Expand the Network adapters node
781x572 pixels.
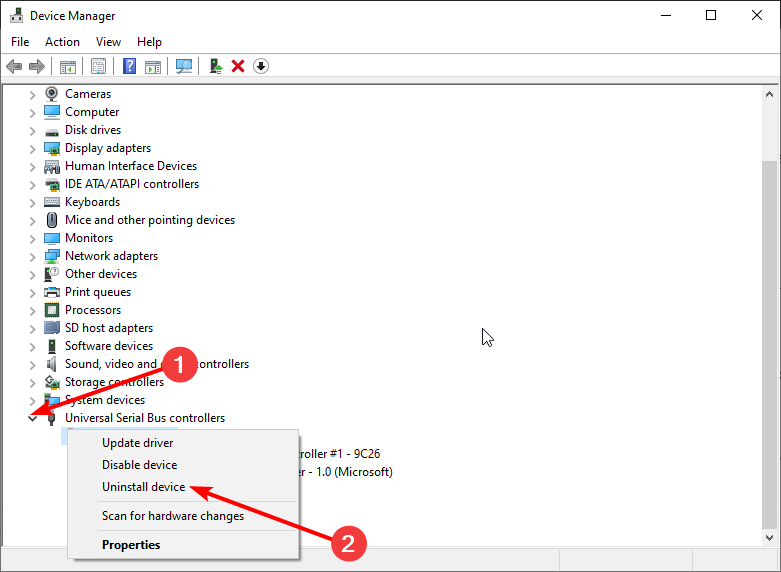pos(32,257)
